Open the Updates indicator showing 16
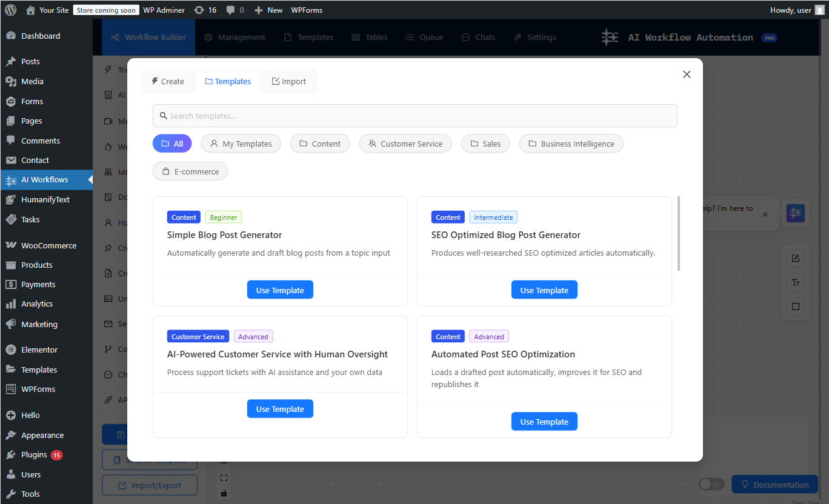829x504 pixels. (x=205, y=10)
